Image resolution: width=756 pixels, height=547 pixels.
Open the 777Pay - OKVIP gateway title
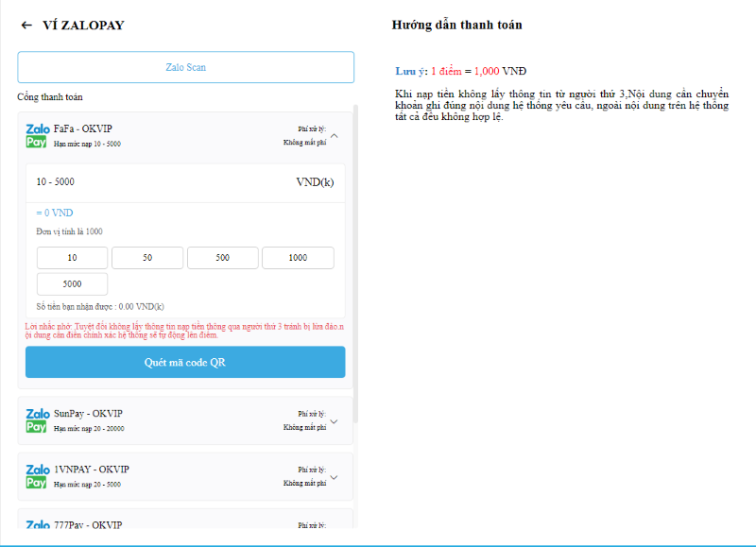(88, 525)
